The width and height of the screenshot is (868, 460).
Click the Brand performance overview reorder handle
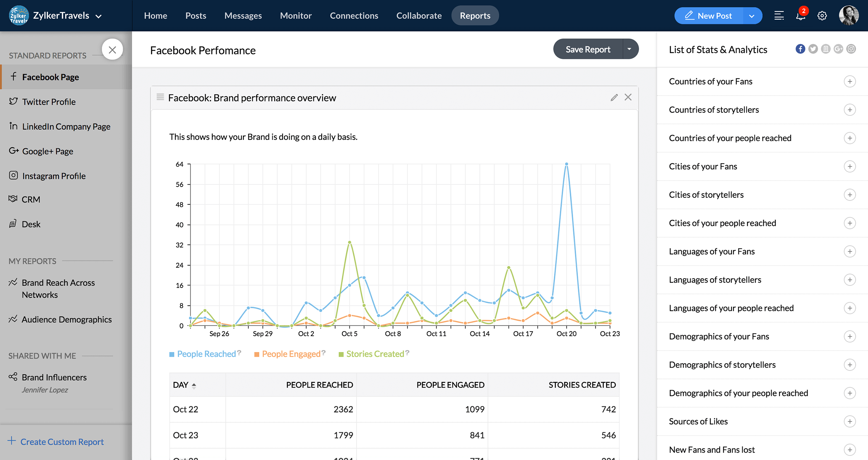tap(160, 97)
